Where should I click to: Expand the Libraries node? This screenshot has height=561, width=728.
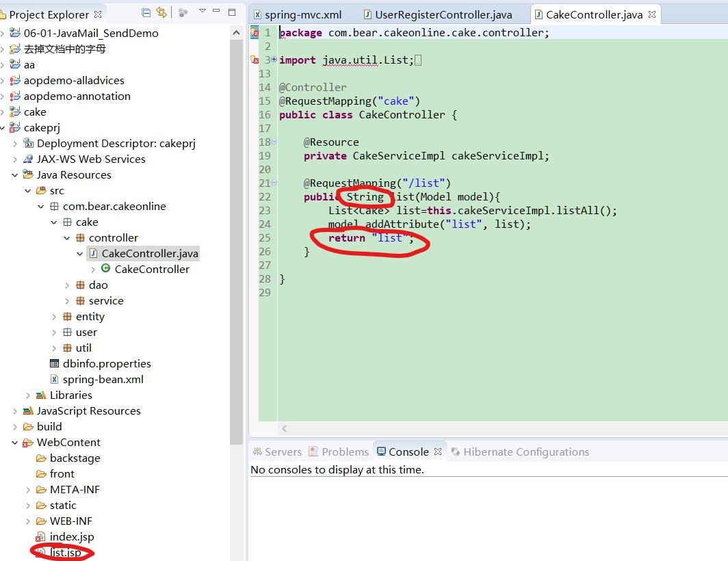[x=28, y=395]
